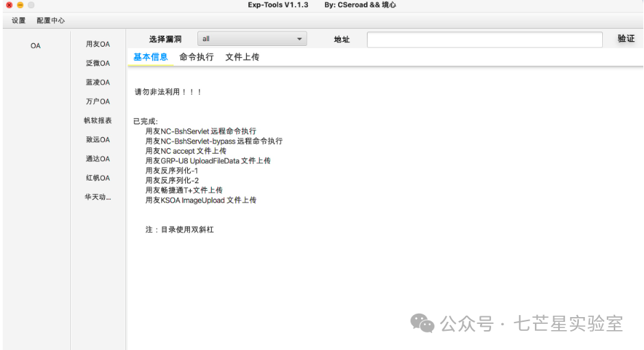
Task: Click line 用友反序列化-1
Action: [171, 170]
